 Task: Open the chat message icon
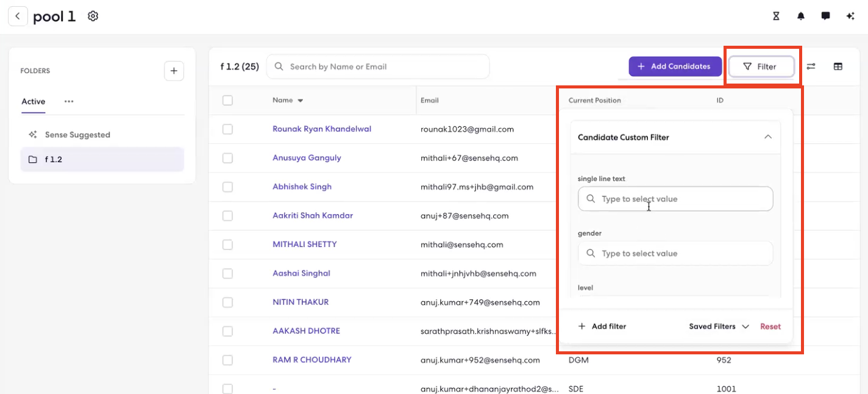coord(825,16)
